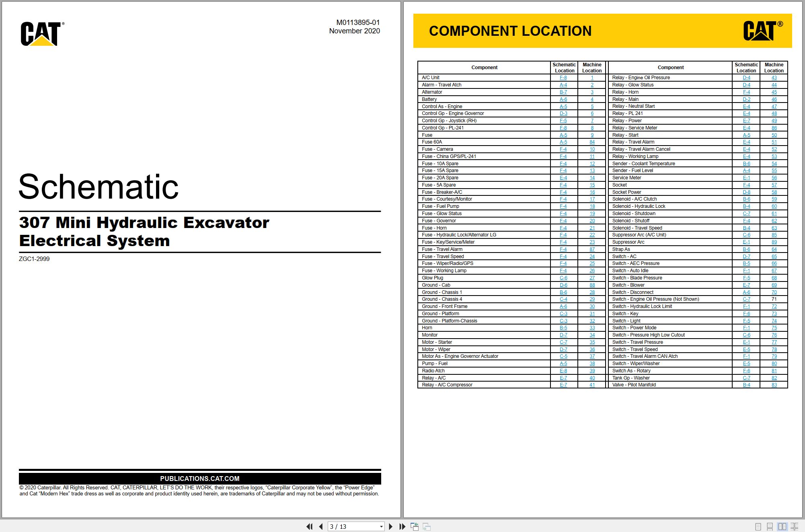
Task: Click schematic link F-6 for Switch - Key
Action: click(x=746, y=314)
